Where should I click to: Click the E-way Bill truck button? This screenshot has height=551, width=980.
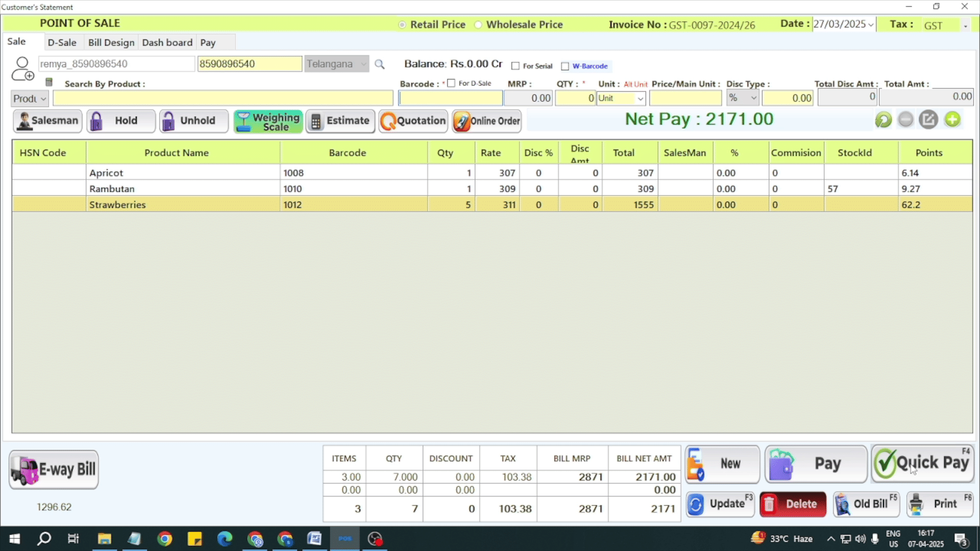[x=54, y=469]
